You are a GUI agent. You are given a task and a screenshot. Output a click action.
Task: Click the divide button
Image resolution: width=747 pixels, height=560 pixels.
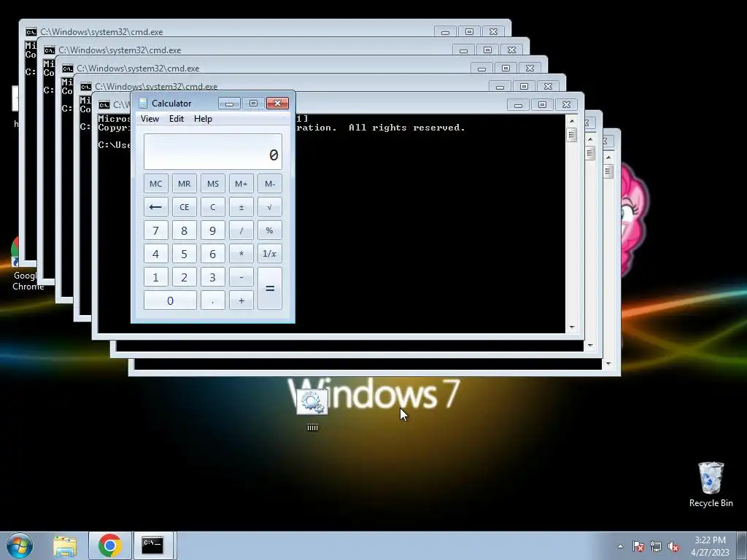pyautogui.click(x=241, y=230)
